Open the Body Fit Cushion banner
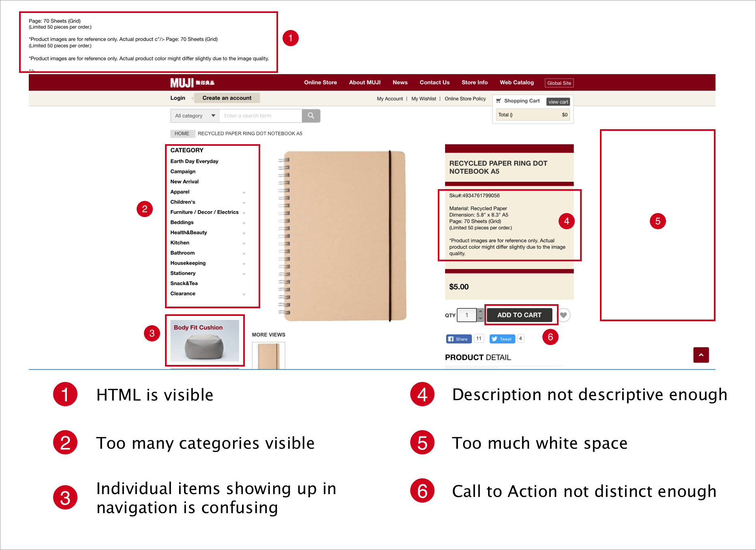 (x=205, y=340)
